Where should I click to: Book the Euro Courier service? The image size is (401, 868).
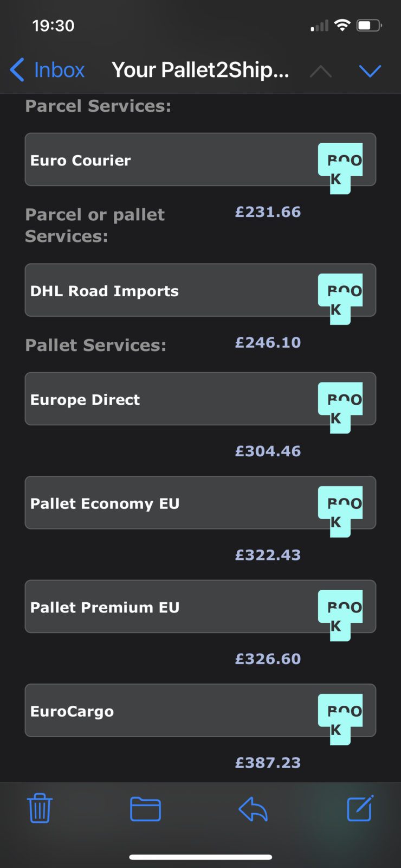340,168
